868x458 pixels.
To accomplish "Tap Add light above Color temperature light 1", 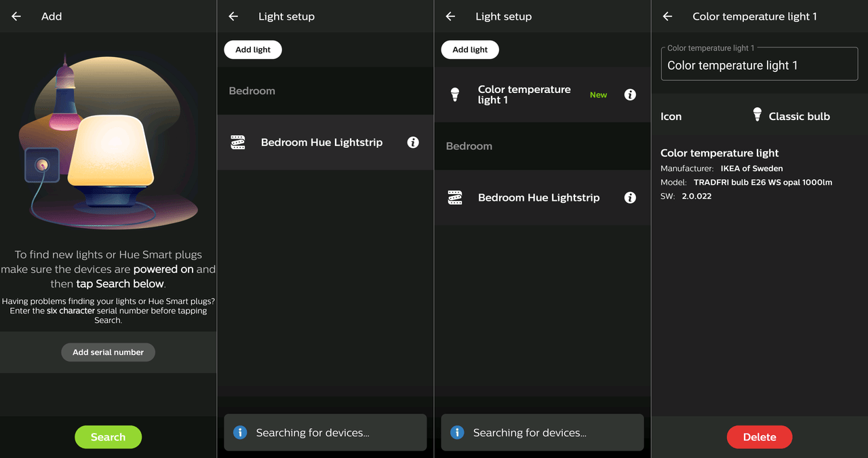I will 470,50.
